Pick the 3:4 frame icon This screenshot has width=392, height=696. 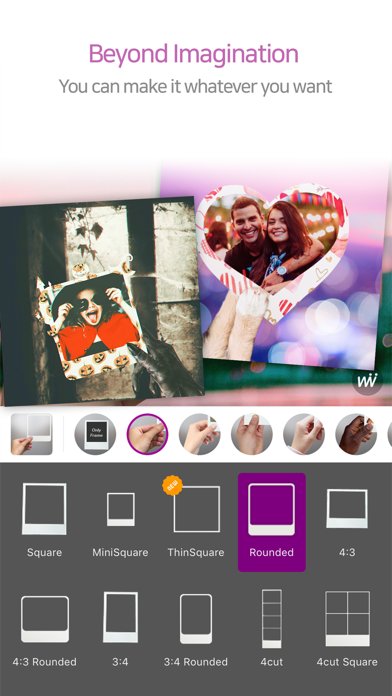tap(120, 617)
